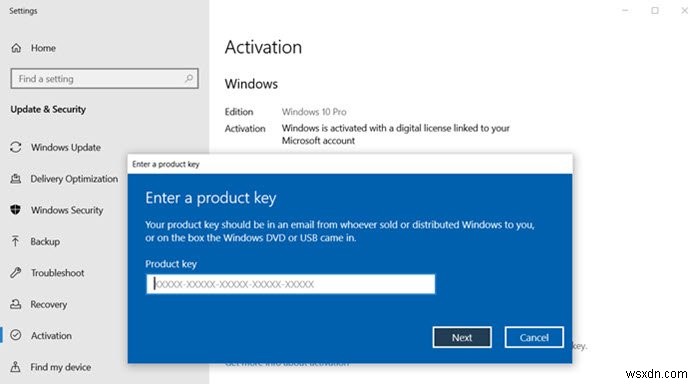Screen dimensions: 699x384
Task: Click the 'Product key' label
Action: (171, 264)
